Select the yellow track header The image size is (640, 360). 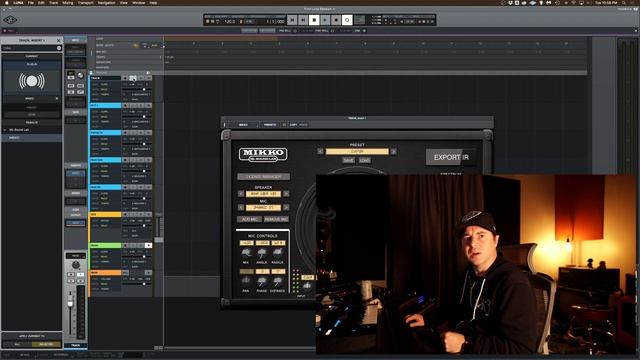click(x=105, y=214)
